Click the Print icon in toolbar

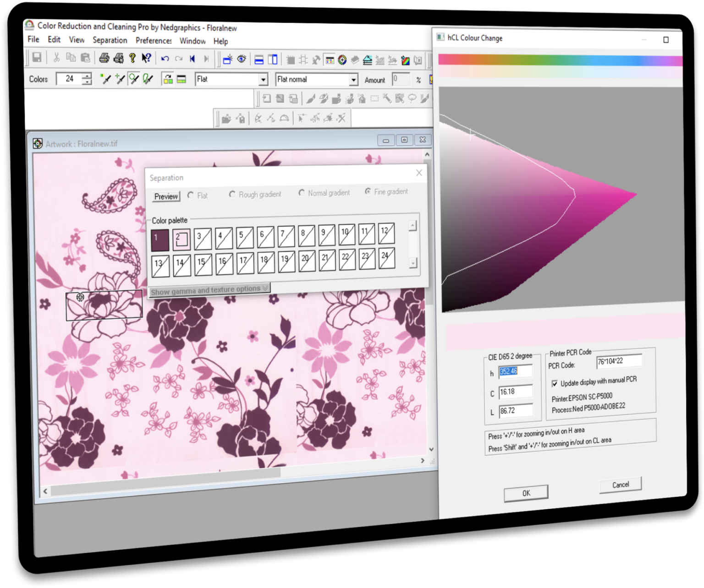(104, 58)
